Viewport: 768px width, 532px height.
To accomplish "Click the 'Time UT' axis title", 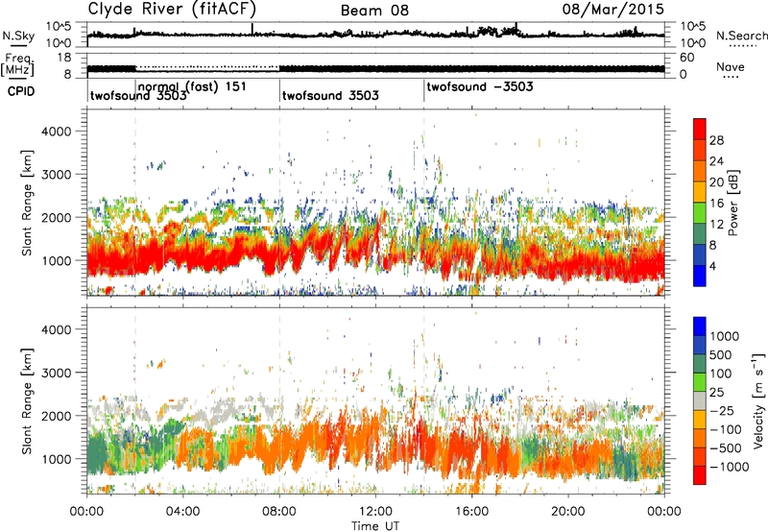I will pyautogui.click(x=375, y=526).
